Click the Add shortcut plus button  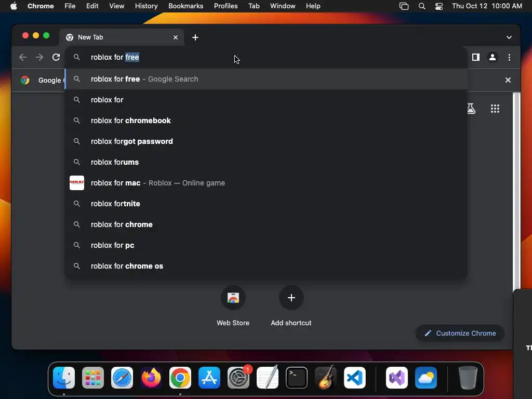point(291,298)
